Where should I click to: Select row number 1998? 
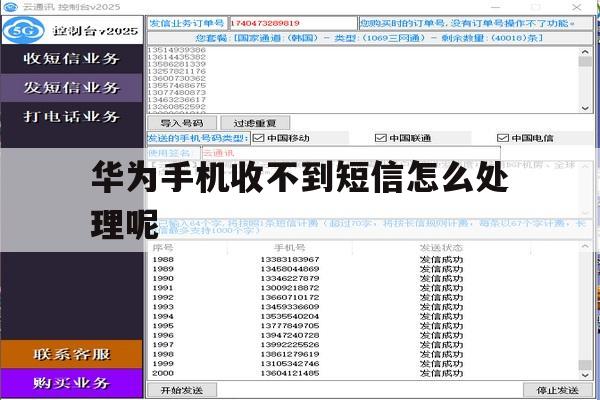click(x=163, y=354)
